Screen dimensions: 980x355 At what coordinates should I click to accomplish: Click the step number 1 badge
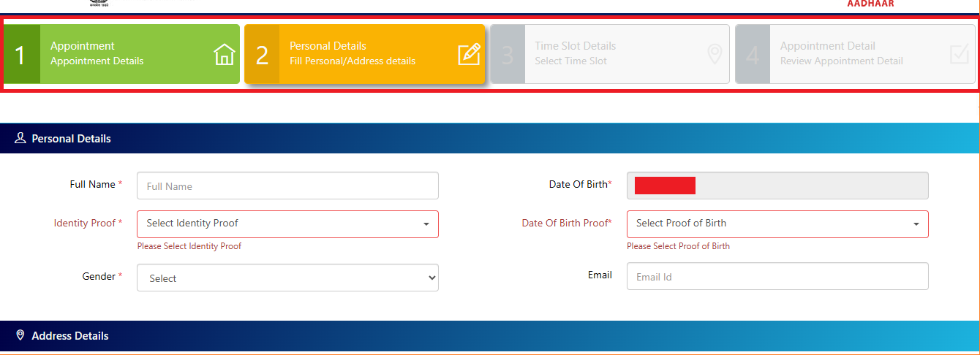21,55
